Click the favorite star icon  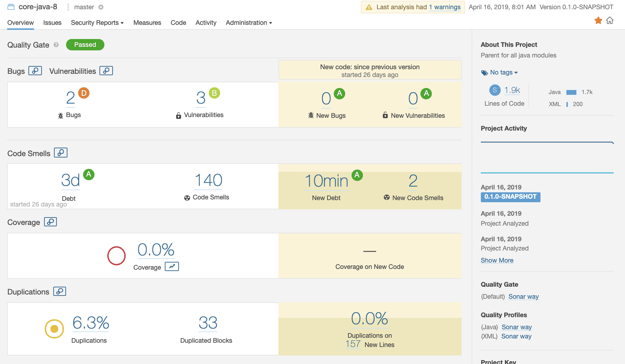pos(598,21)
